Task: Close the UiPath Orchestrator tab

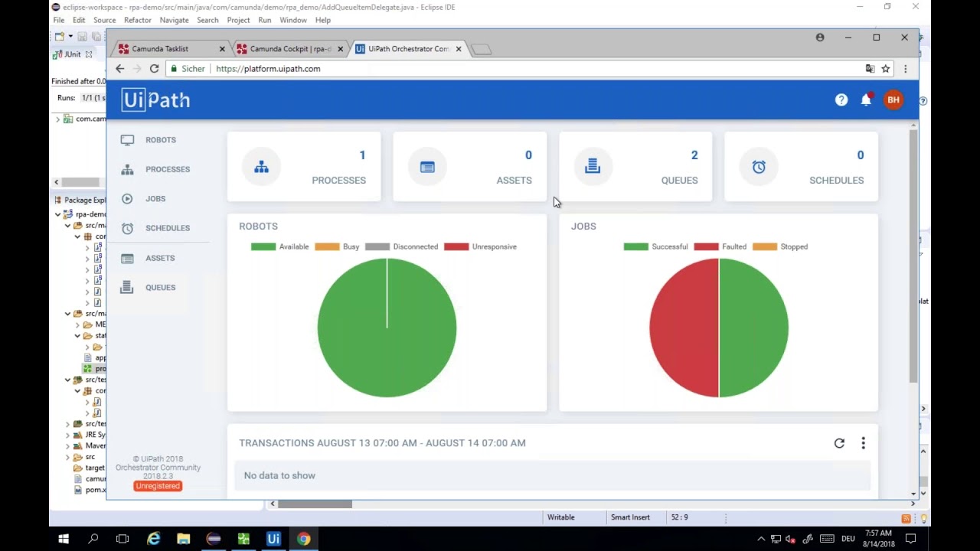Action: coord(459,49)
